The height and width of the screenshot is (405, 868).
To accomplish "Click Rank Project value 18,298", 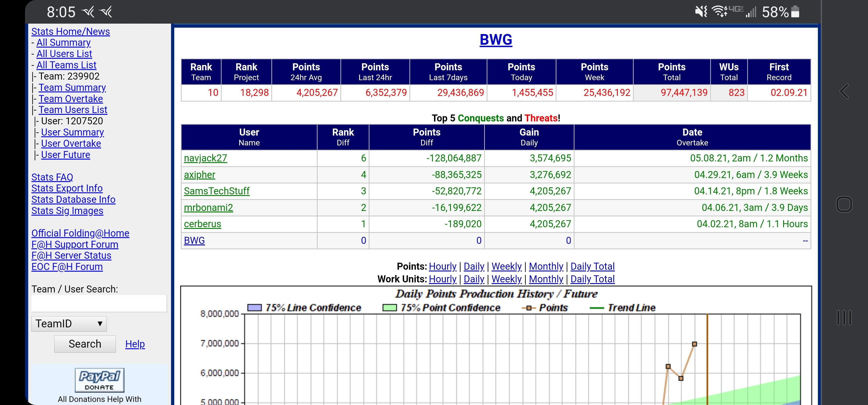I will (254, 93).
